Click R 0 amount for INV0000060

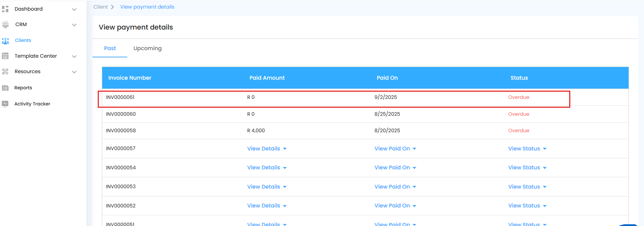point(251,114)
